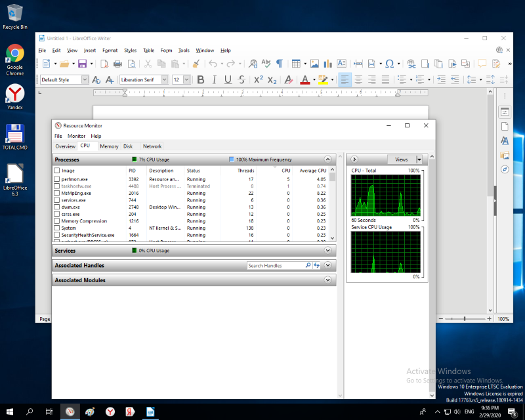The width and height of the screenshot is (525, 420).
Task: Switch to the Memory tab
Action: point(109,146)
